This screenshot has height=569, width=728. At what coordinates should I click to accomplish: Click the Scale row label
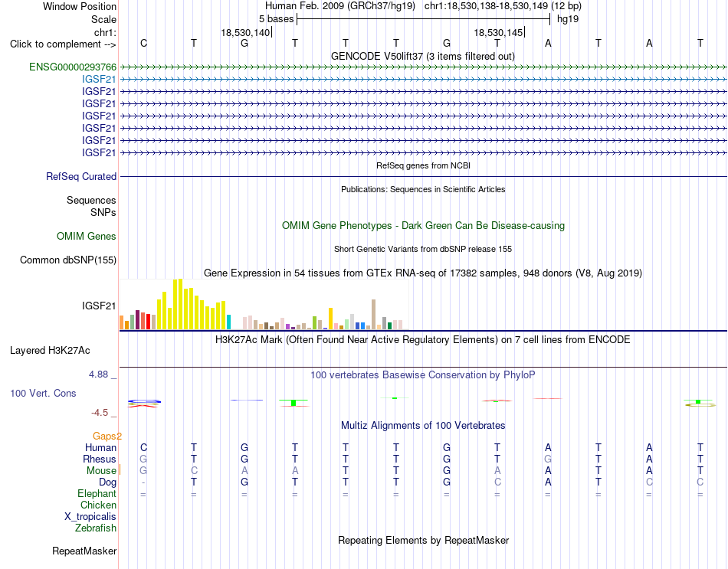(104, 19)
